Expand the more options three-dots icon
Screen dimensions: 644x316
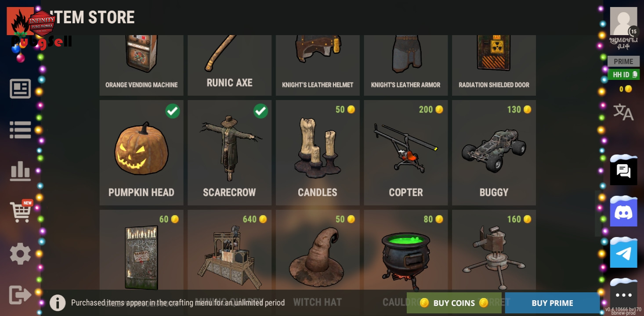[x=623, y=294]
